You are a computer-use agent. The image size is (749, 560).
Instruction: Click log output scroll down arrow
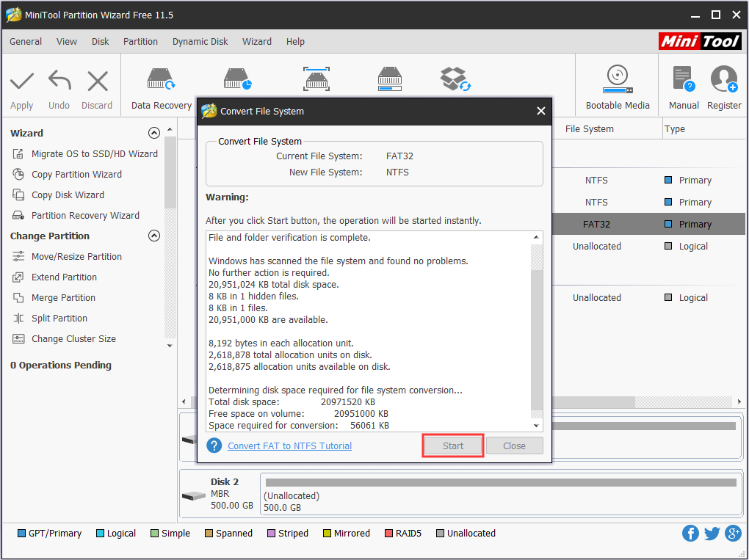pyautogui.click(x=536, y=426)
